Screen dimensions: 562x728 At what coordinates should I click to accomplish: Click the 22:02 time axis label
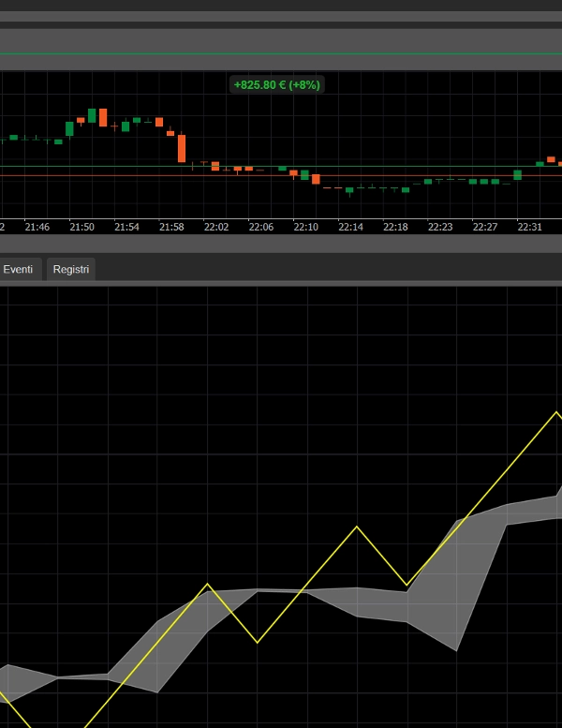pos(216,227)
